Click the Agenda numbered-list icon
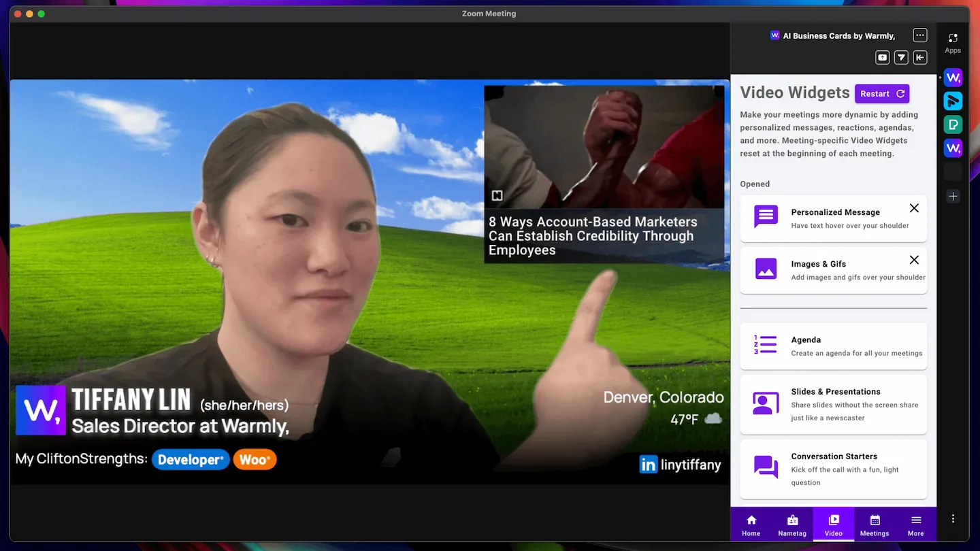The height and width of the screenshot is (551, 980). (766, 345)
